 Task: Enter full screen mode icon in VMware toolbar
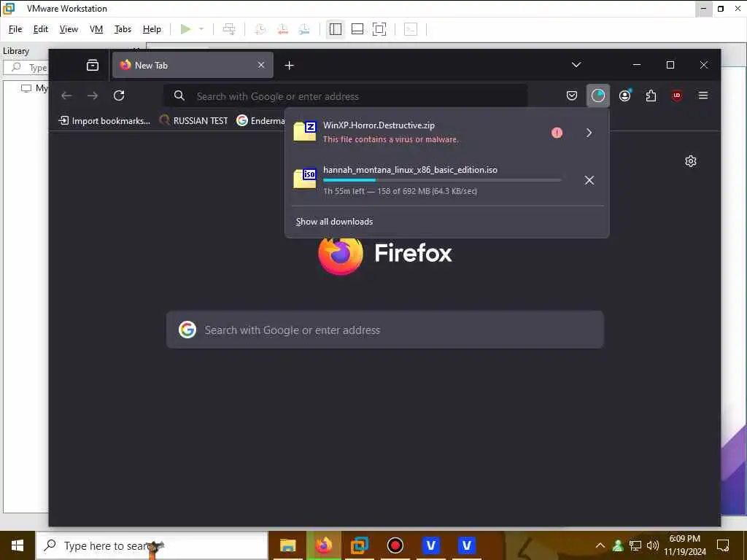[x=379, y=29]
